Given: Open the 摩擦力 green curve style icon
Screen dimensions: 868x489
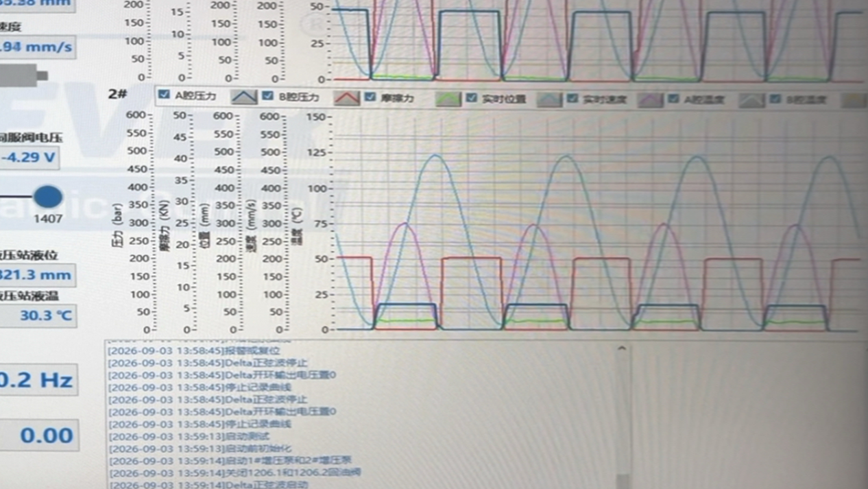Looking at the screenshot, I should pos(448,99).
